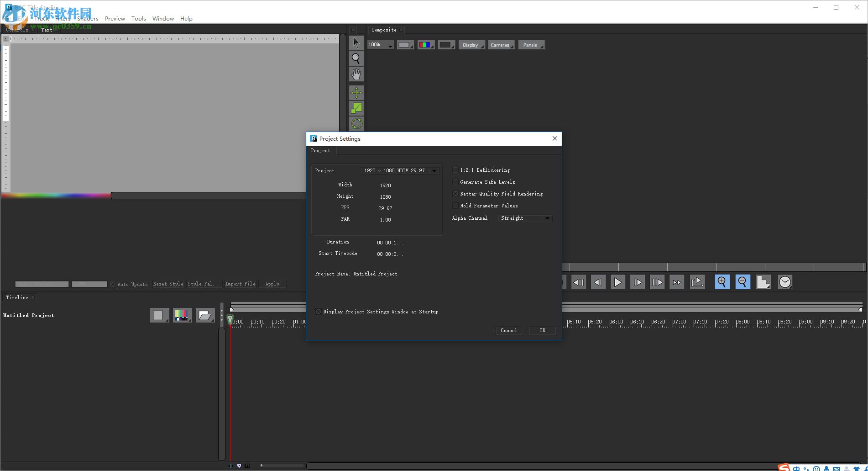The width and height of the screenshot is (868, 471).
Task: Select the Composite tab
Action: [x=384, y=30]
